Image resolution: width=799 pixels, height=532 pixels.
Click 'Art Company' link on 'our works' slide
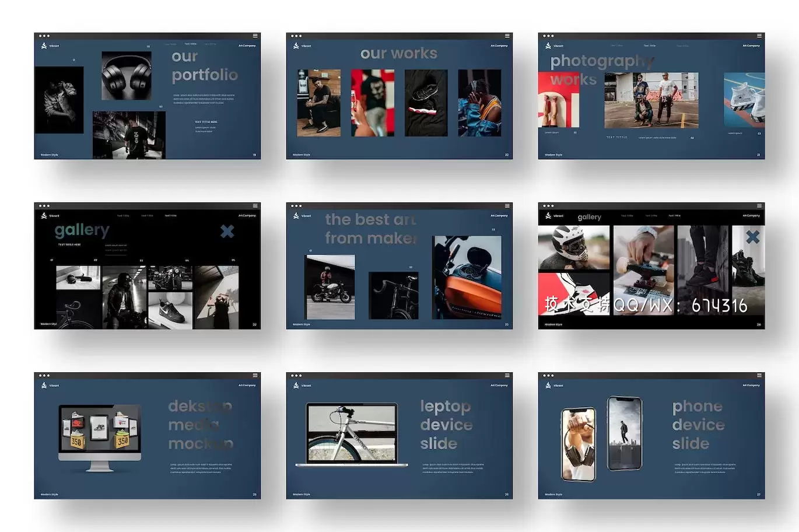tap(499, 45)
